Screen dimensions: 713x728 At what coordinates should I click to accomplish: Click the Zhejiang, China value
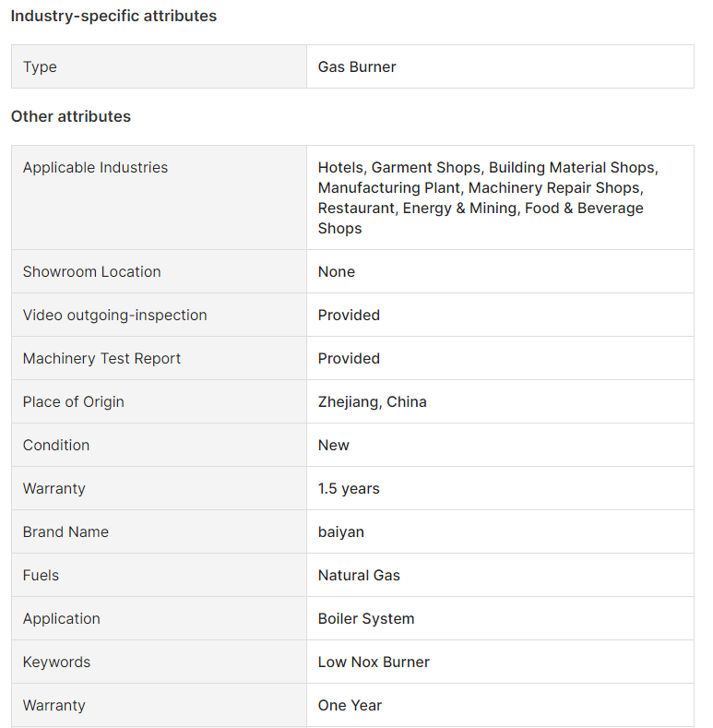(x=373, y=402)
